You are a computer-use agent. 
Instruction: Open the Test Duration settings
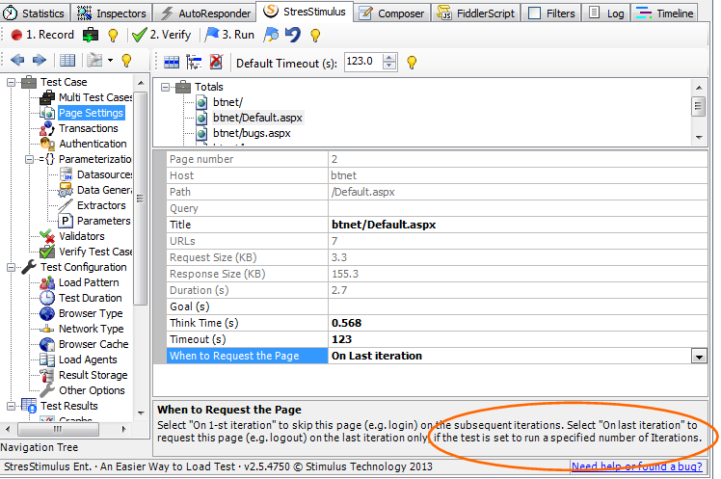[x=90, y=298]
